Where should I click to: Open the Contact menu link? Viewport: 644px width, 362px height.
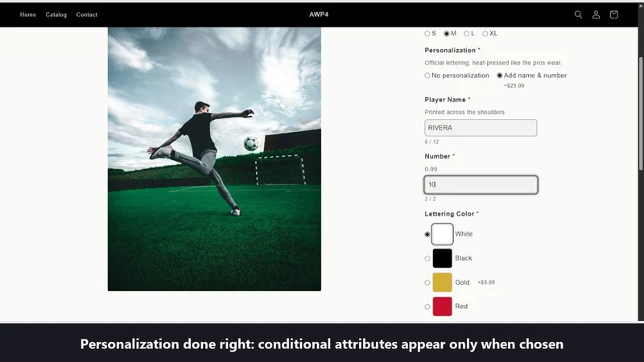[x=87, y=14]
